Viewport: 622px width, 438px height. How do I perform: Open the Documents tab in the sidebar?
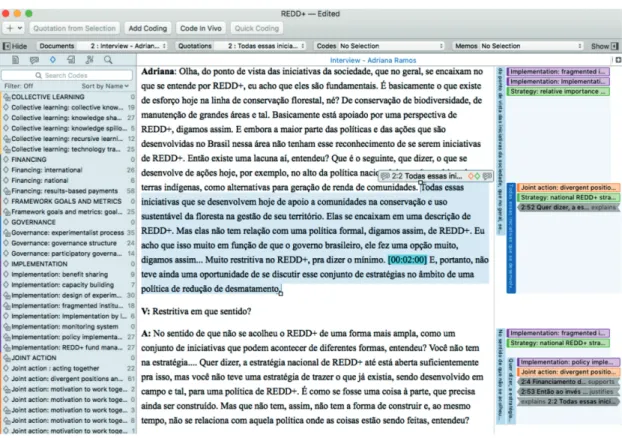pyautogui.click(x=15, y=60)
